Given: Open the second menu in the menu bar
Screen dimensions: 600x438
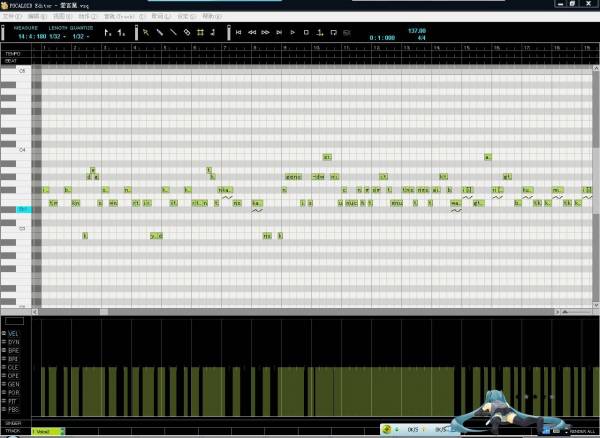Looking at the screenshot, I should (x=37, y=16).
